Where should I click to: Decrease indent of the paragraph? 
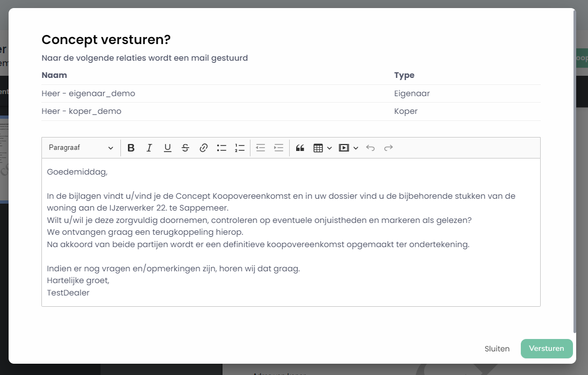(260, 148)
